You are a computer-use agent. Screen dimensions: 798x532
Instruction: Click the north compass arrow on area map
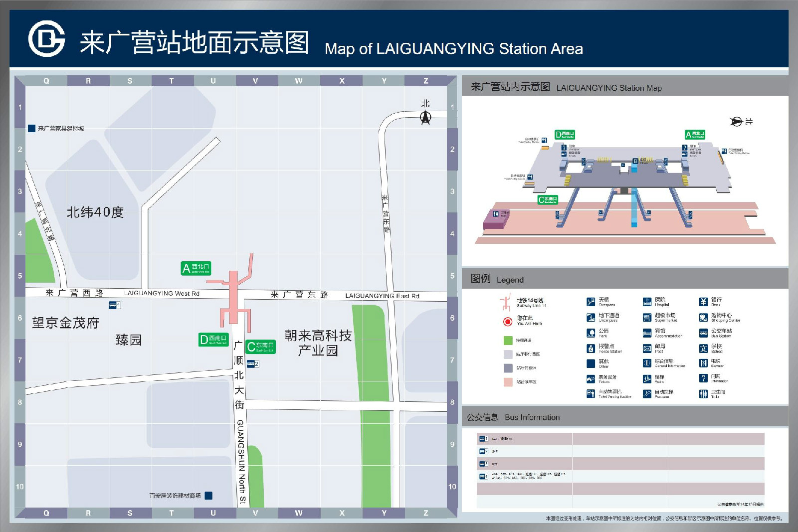click(425, 117)
